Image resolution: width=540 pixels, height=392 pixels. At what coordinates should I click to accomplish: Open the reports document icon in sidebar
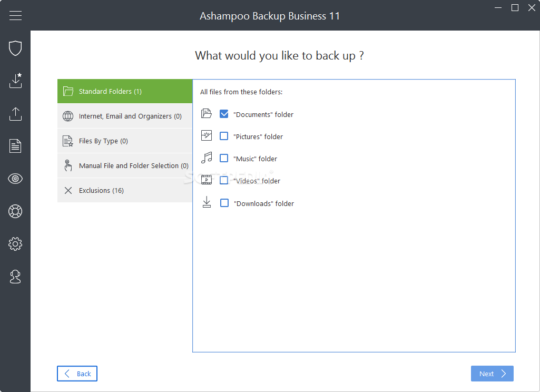click(x=15, y=146)
